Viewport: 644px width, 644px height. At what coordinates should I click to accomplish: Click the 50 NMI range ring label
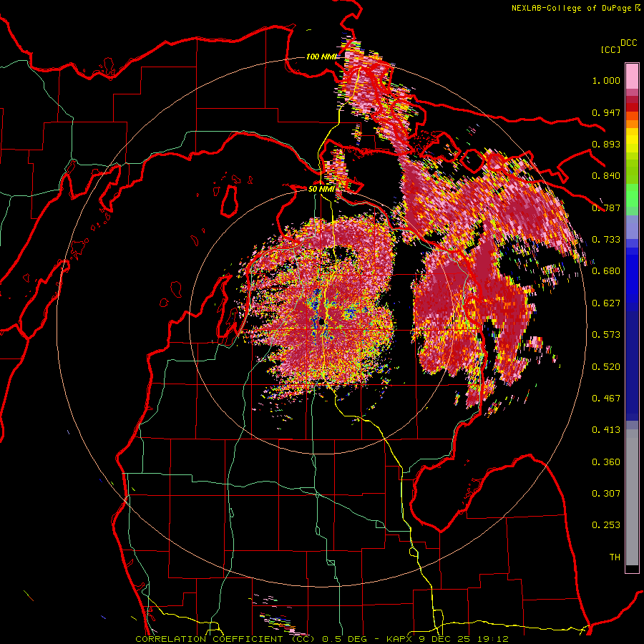pos(321,190)
